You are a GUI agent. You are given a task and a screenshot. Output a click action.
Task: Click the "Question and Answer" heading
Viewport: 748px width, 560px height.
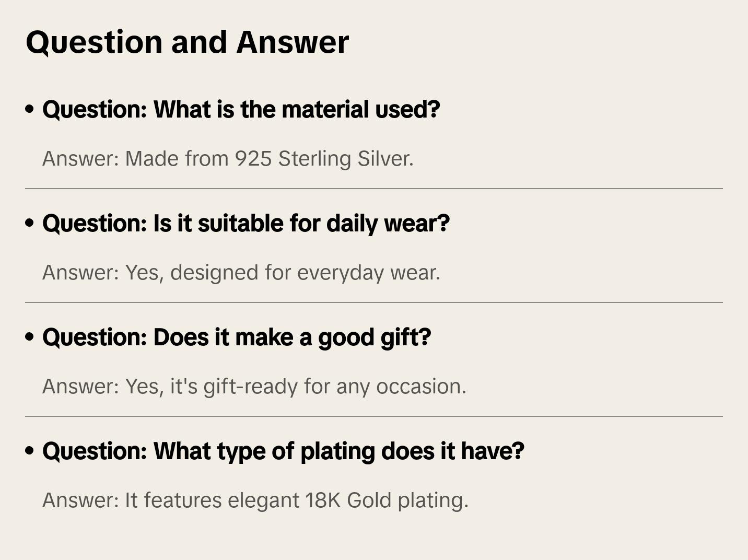(x=187, y=42)
